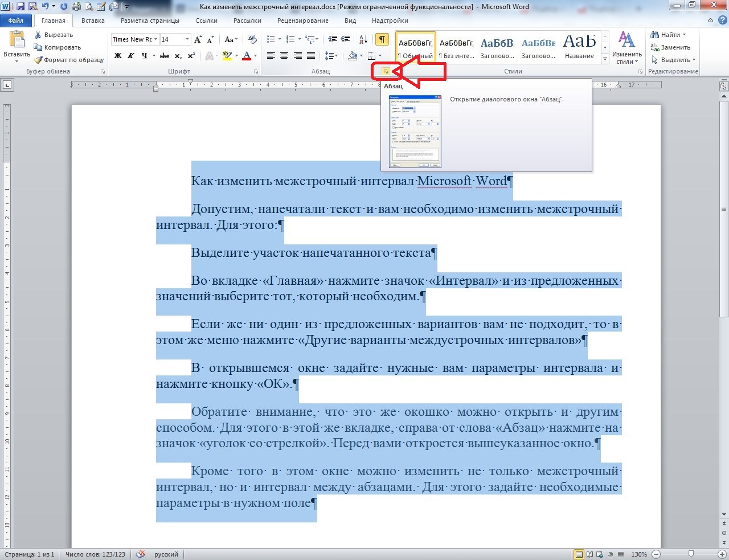The image size is (729, 560).
Task: Decrease paragraph indent
Action: 331,39
